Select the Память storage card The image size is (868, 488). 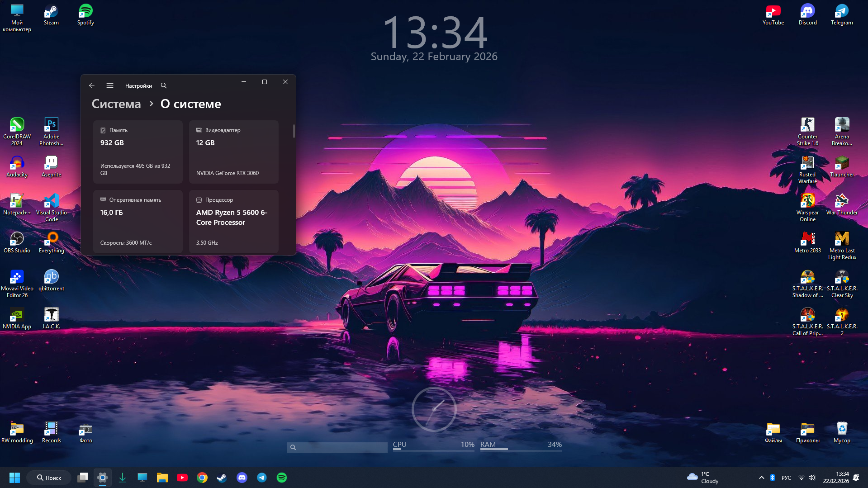pos(138,152)
